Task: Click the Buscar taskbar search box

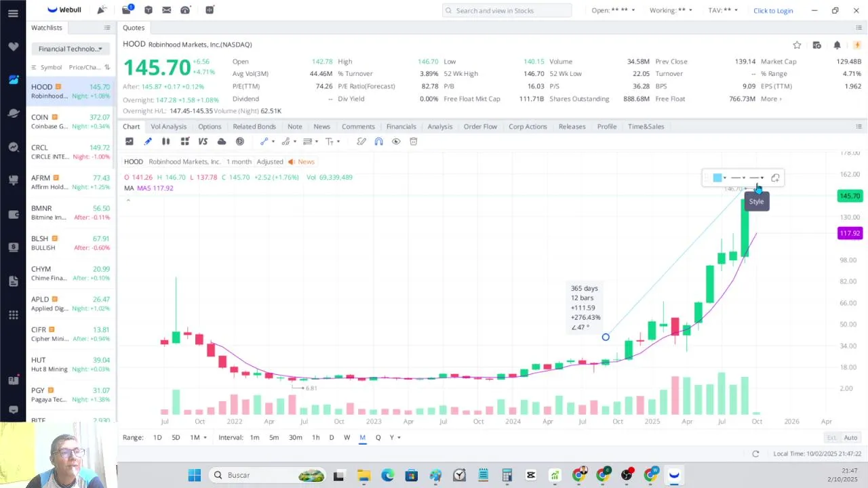Action: pyautogui.click(x=268, y=475)
